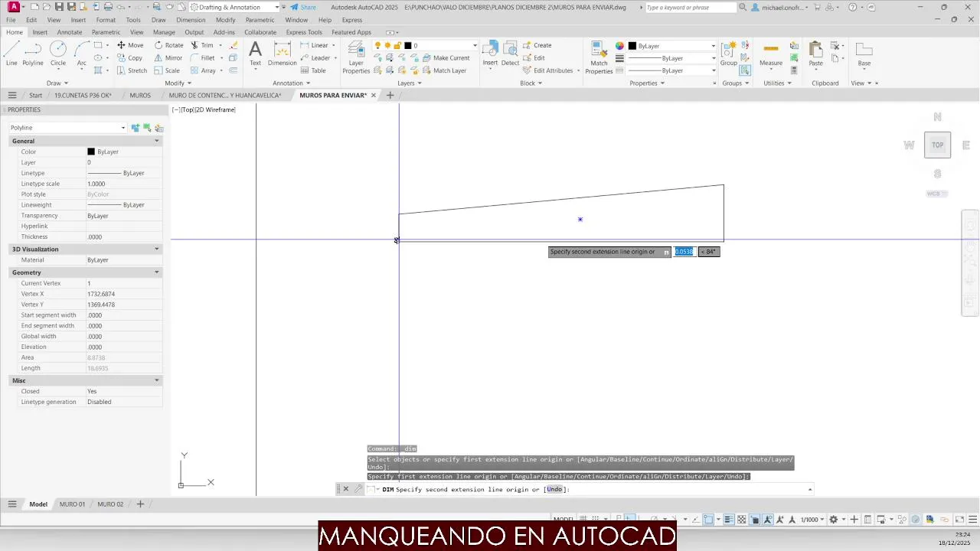Viewport: 980px width, 551px height.
Task: Toggle lineweight display in status bar
Action: [728, 520]
